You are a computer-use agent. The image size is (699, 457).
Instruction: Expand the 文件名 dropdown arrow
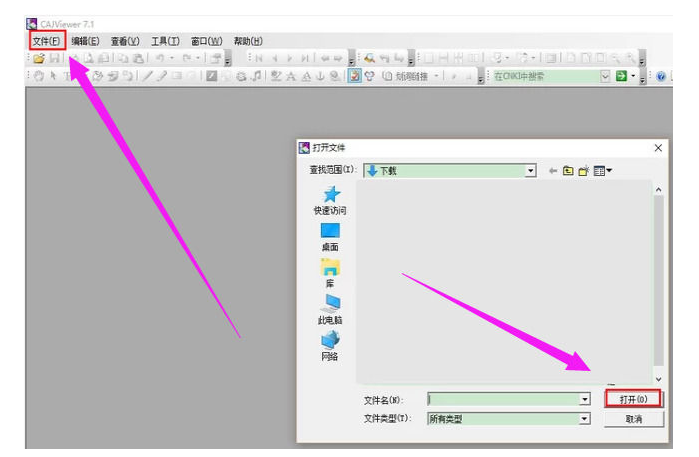point(584,399)
